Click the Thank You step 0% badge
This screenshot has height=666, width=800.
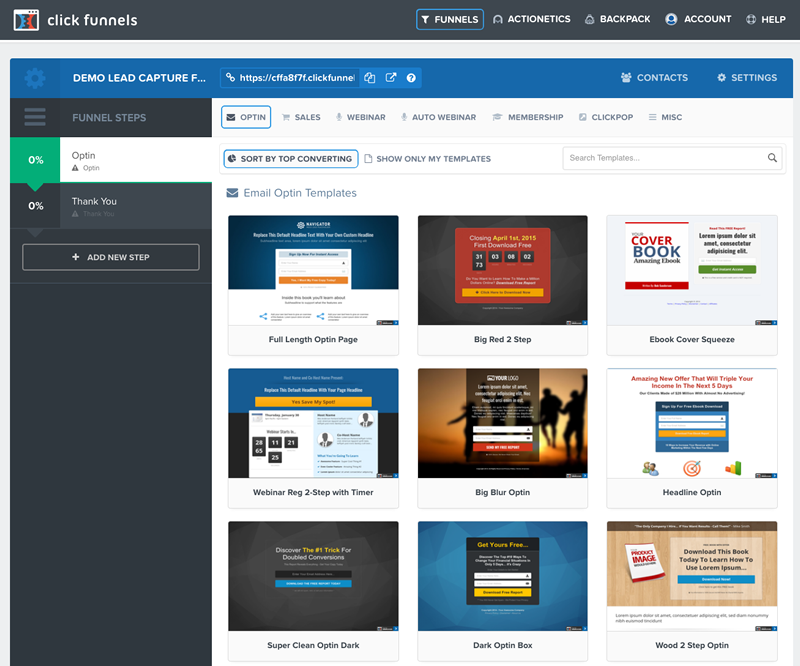coord(35,206)
